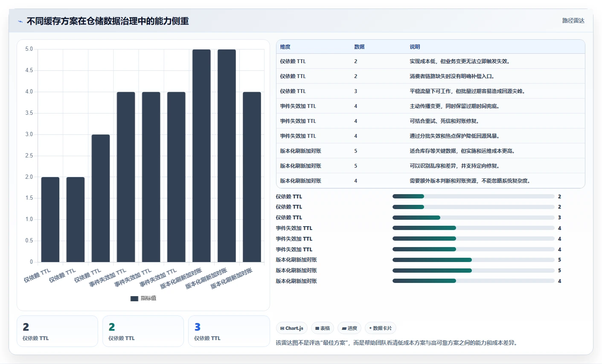Open the 仅依赖 TTL card with dark number 2

tap(57, 331)
